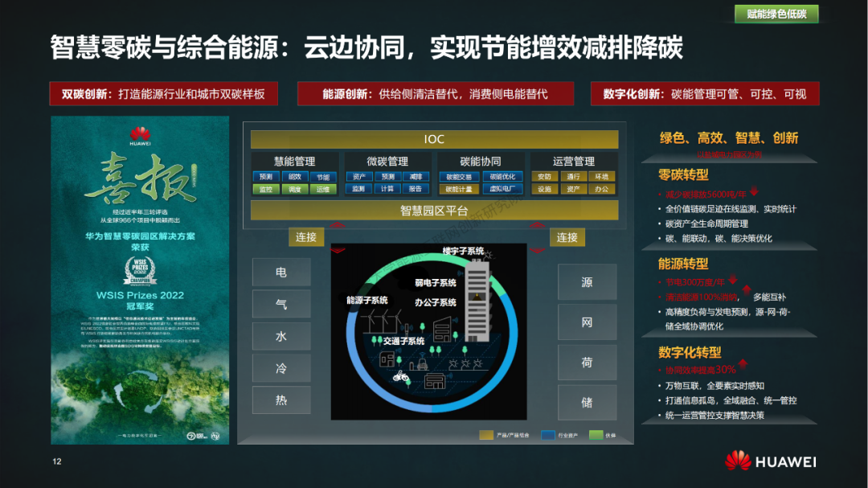Click the green 赋能绿色低碳 tag
Image resolution: width=868 pixels, height=488 pixels.
(776, 14)
